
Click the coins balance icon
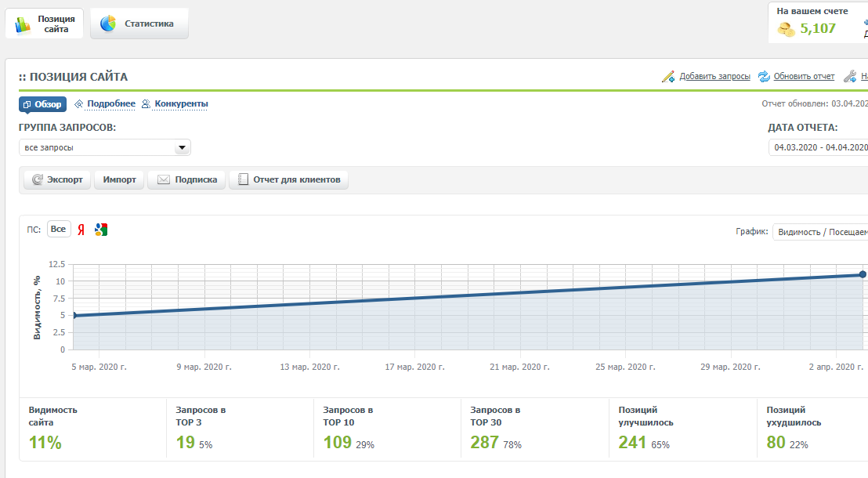(786, 29)
